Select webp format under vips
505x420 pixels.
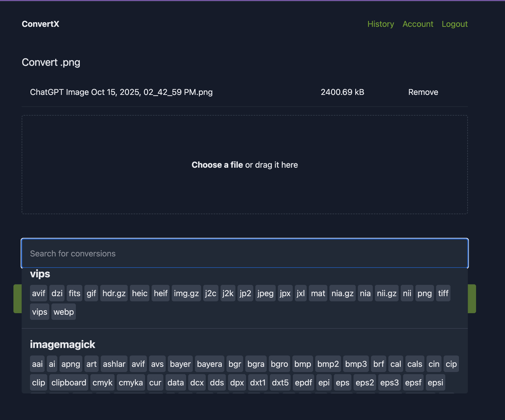(x=64, y=312)
